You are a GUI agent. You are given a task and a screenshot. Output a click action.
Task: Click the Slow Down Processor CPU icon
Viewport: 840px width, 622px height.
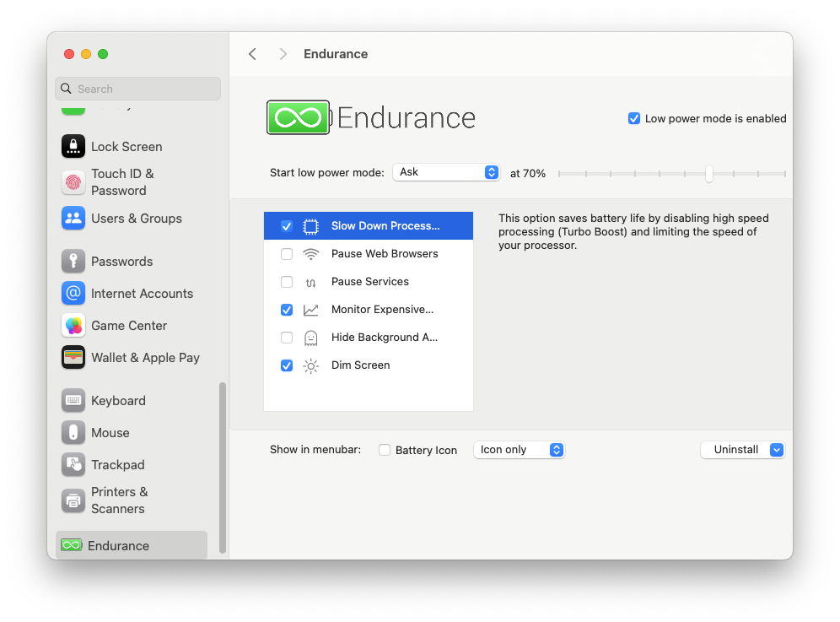311,225
